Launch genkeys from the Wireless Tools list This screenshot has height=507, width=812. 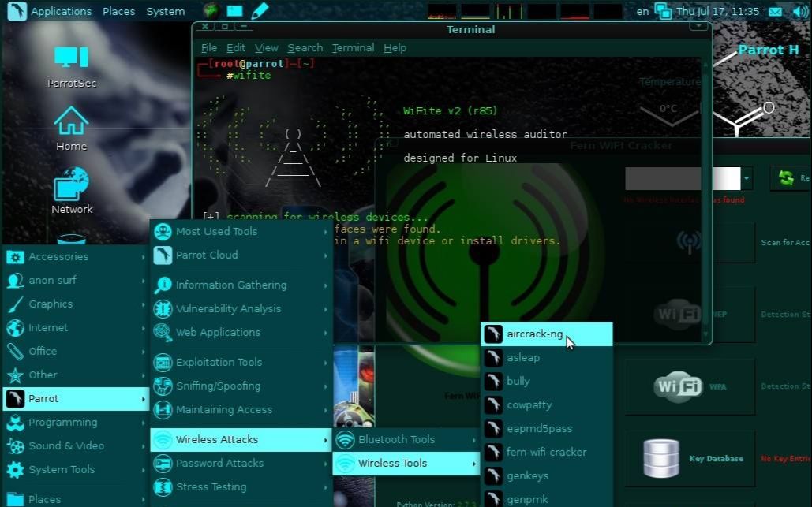[x=547, y=476]
